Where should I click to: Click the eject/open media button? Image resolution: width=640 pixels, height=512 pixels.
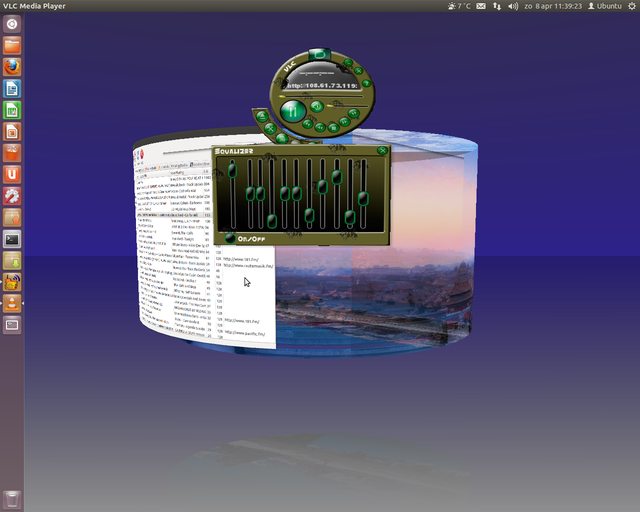pyautogui.click(x=262, y=116)
